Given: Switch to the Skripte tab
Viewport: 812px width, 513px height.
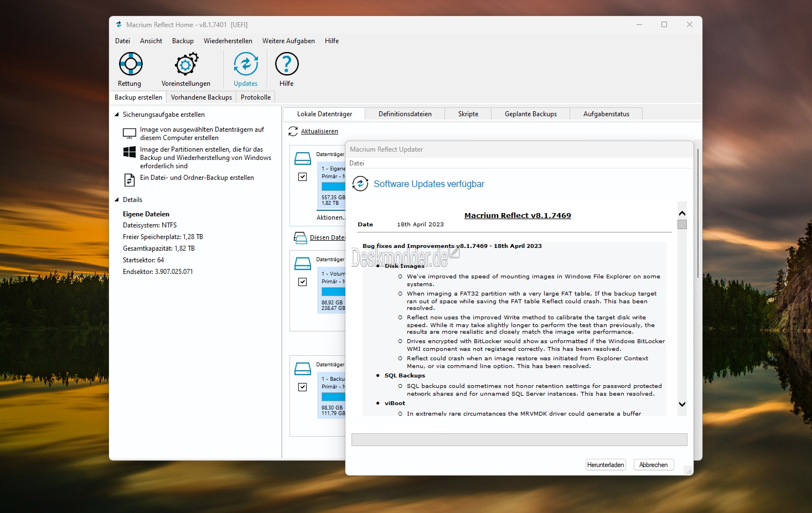Looking at the screenshot, I should (468, 114).
